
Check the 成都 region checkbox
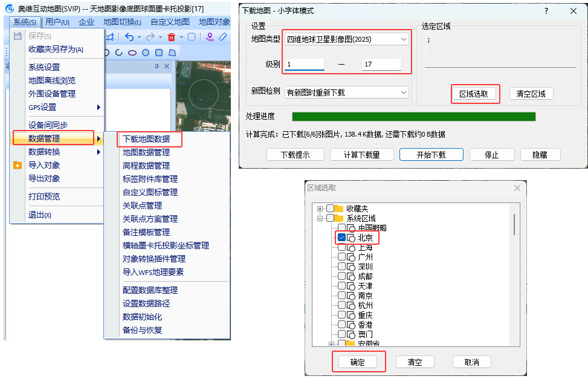(x=341, y=276)
